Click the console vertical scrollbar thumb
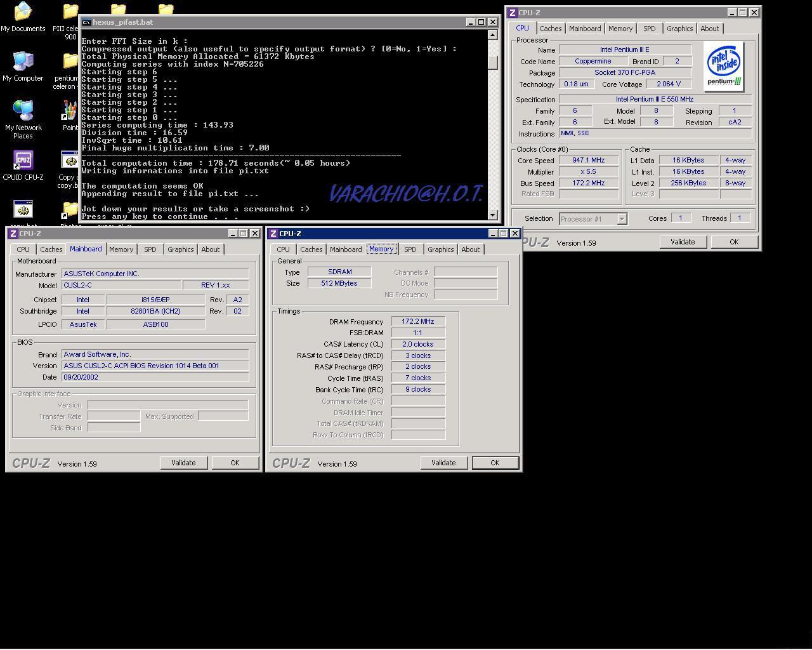 click(x=493, y=63)
